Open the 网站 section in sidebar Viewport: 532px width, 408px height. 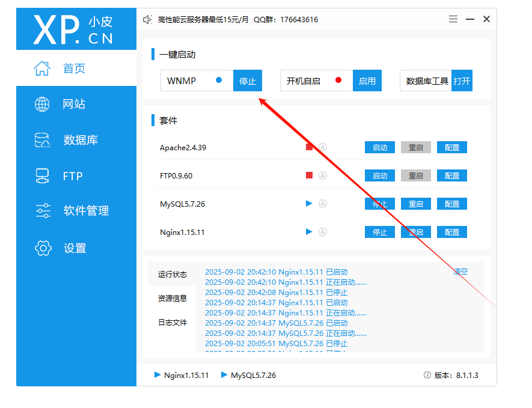point(74,104)
